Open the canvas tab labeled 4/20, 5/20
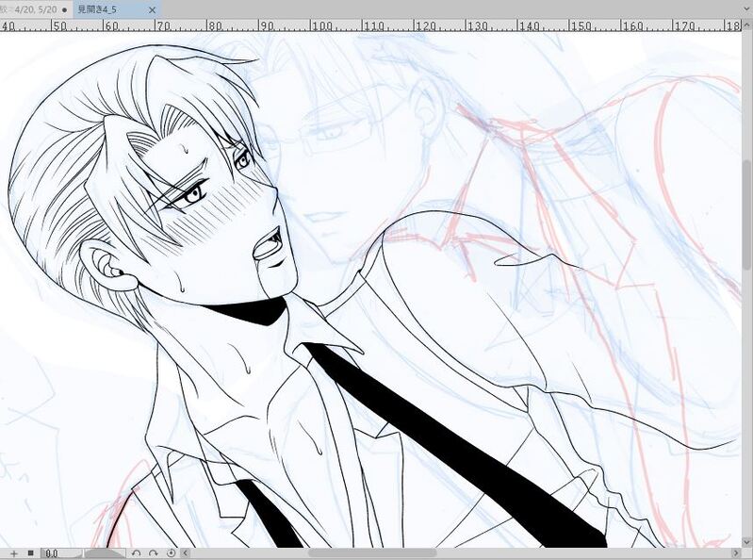 [x=36, y=9]
